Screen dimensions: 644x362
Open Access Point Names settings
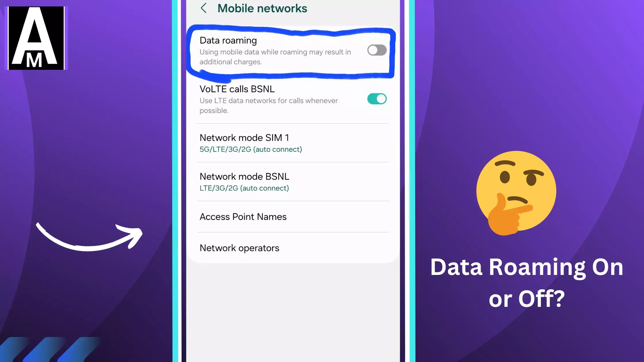tap(243, 217)
